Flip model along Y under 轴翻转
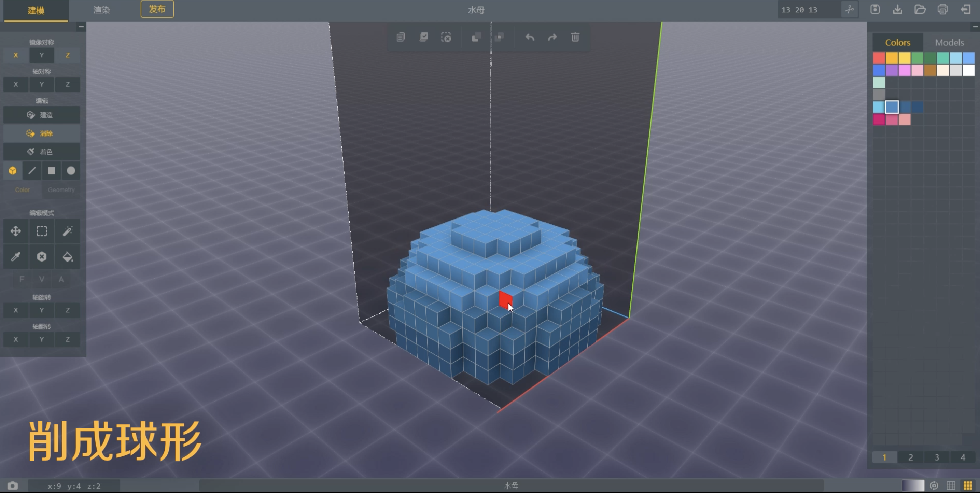This screenshot has width=980, height=493. pos(41,339)
